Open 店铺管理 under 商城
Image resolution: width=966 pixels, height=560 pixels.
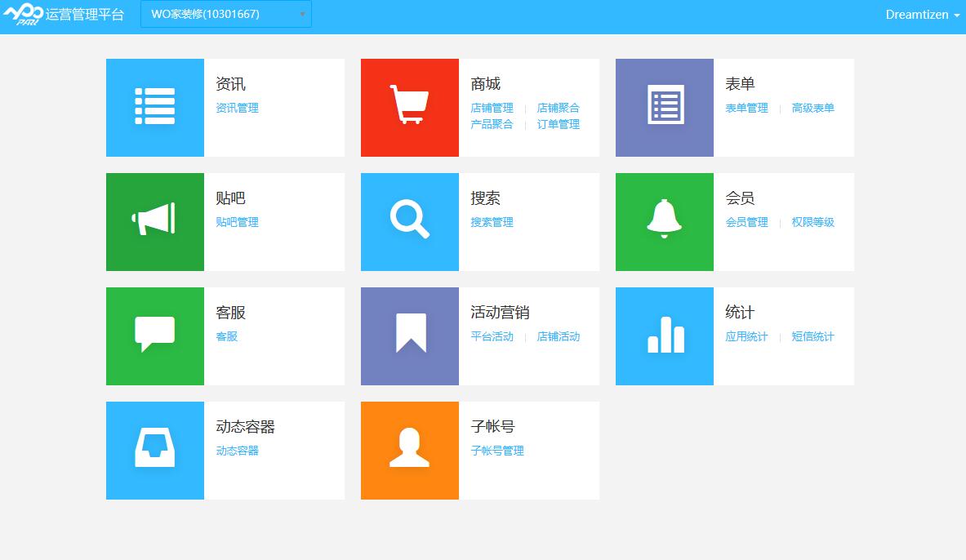click(x=492, y=108)
